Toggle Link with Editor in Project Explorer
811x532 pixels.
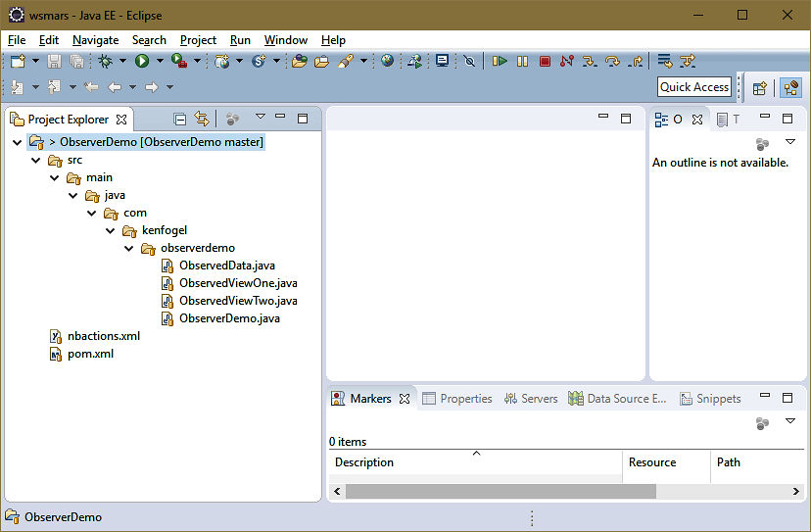pyautogui.click(x=202, y=120)
